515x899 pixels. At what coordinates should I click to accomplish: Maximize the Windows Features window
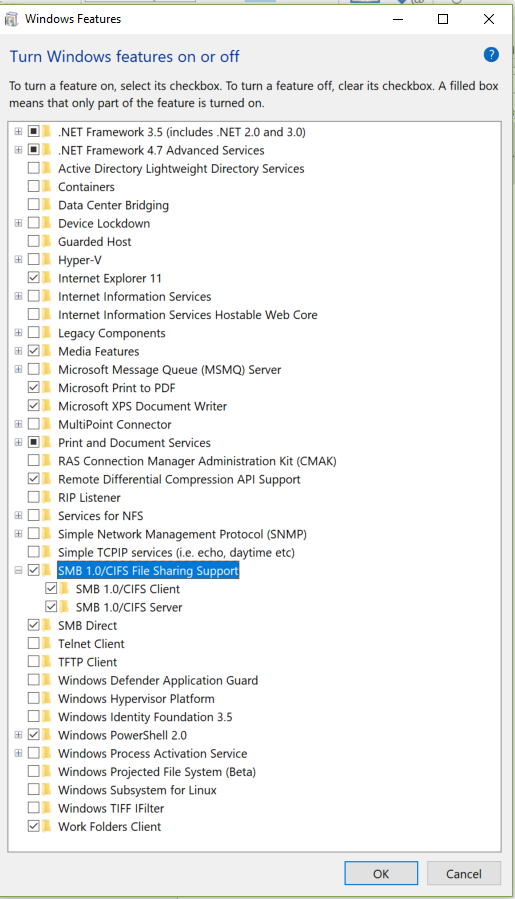tap(443, 19)
